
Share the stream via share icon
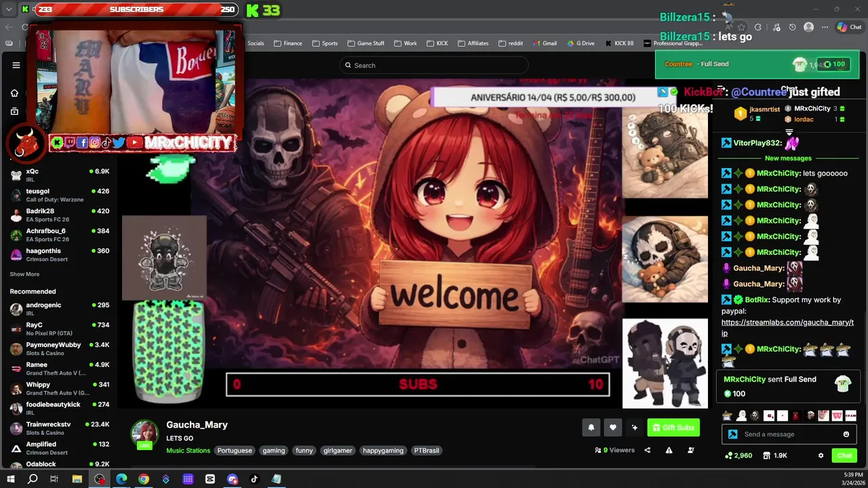tap(647, 450)
